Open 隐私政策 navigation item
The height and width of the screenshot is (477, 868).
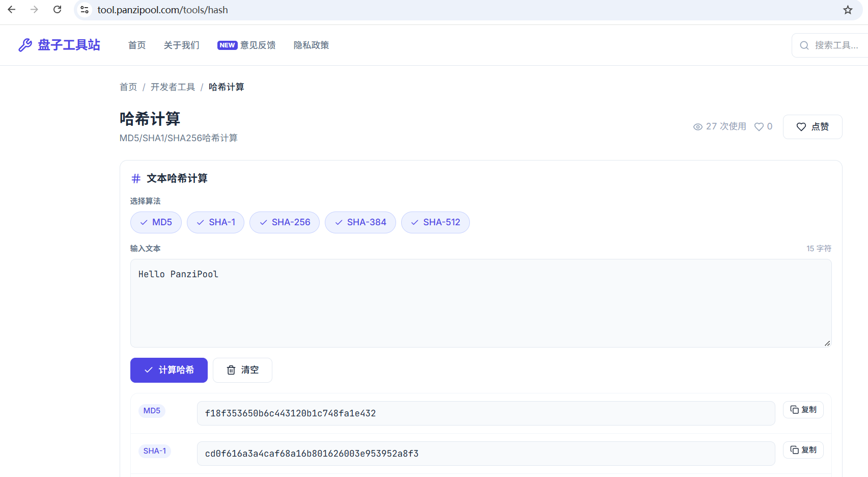pos(312,45)
